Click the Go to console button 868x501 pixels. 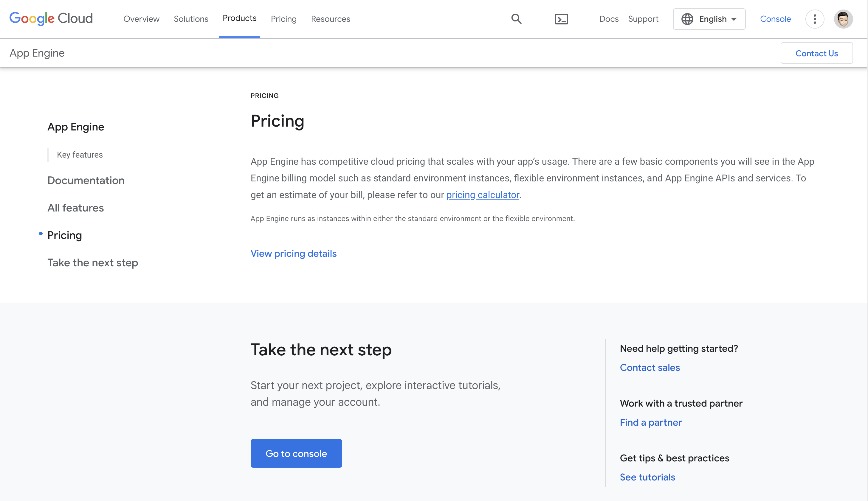tap(296, 453)
